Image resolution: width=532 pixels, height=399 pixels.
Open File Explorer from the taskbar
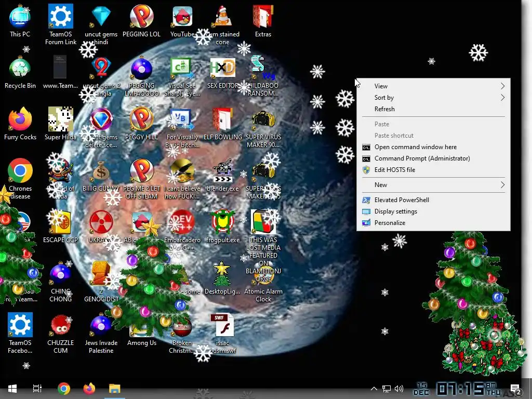click(x=115, y=389)
